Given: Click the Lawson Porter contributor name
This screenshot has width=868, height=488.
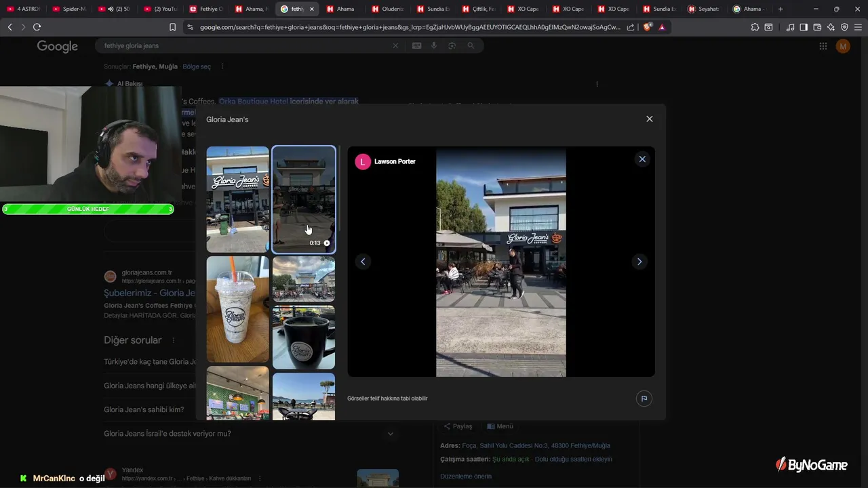Looking at the screenshot, I should click(x=395, y=161).
